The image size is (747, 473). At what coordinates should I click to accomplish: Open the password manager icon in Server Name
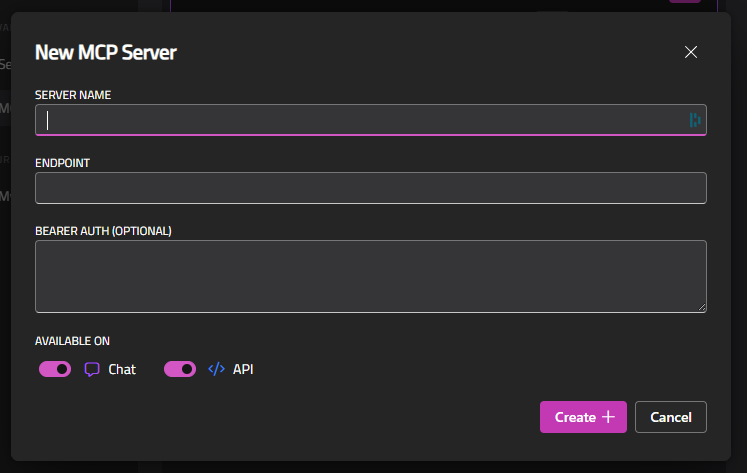(695, 120)
